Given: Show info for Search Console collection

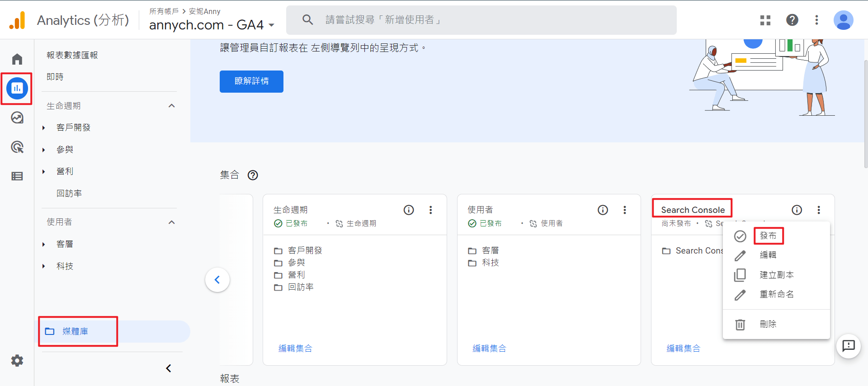Looking at the screenshot, I should pos(797,210).
